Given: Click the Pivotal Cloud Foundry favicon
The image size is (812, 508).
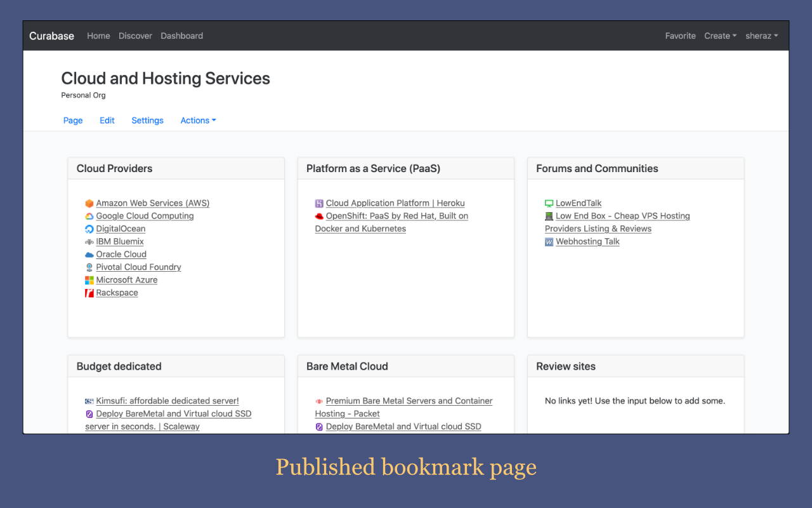Looking at the screenshot, I should pos(89,267).
